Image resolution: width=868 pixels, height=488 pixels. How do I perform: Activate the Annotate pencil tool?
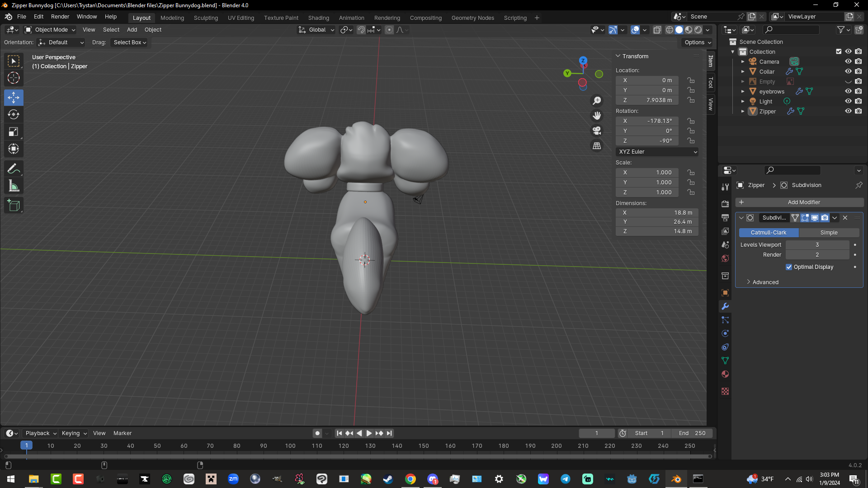click(14, 169)
